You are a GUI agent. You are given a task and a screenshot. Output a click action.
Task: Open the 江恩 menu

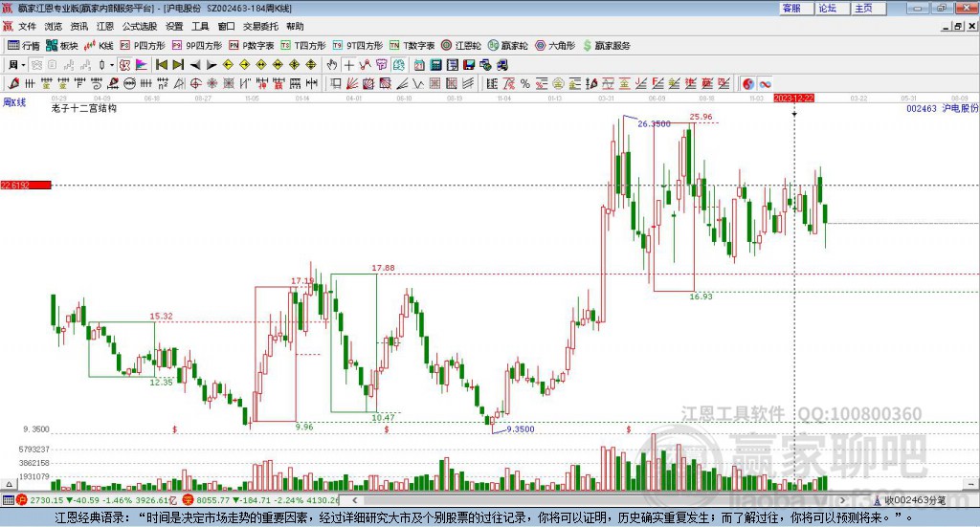point(105,26)
